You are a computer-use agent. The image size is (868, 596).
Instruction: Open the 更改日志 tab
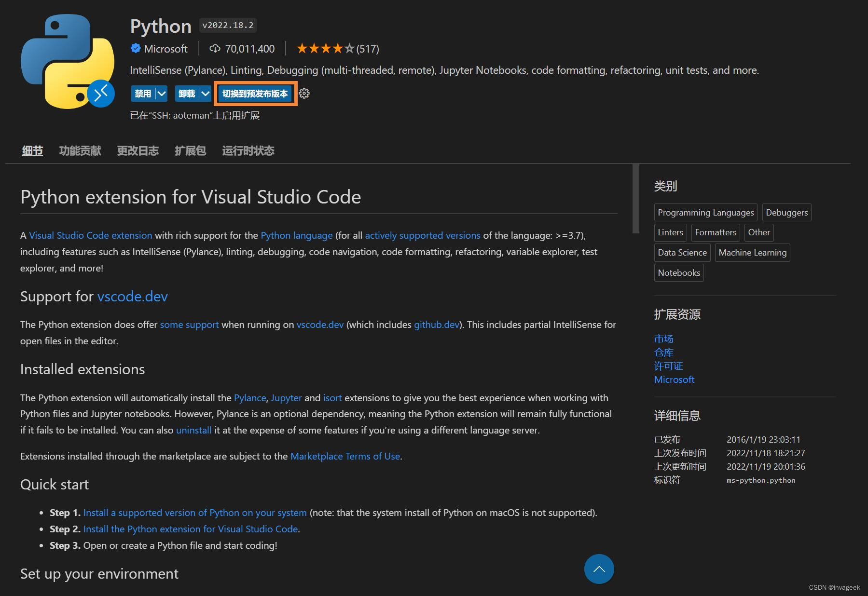(138, 151)
